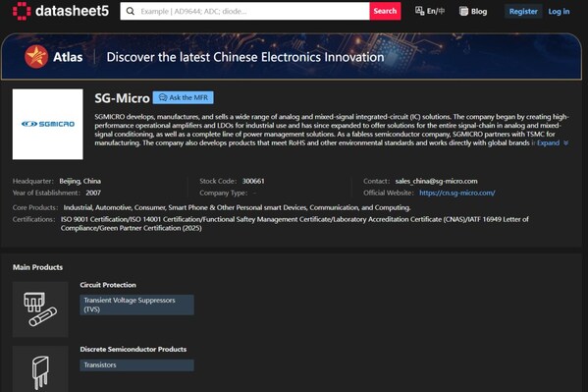Click the chat icon in Ask the MFR
This screenshot has width=588, height=392.
point(163,97)
